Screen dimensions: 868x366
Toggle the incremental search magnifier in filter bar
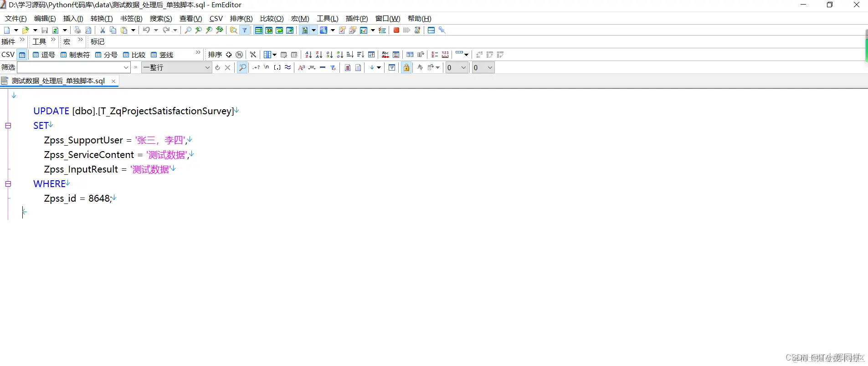coord(242,67)
